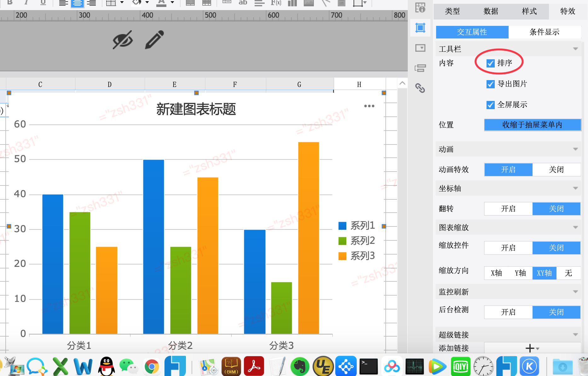This screenshot has height=376, width=588.
Task: Click the dashed border style icon
Action: click(x=111, y=3)
